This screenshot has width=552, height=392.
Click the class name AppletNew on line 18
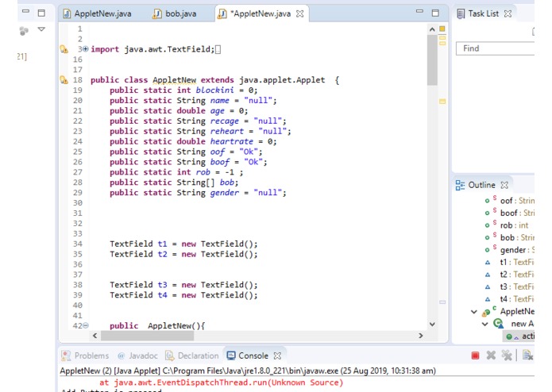tap(174, 80)
